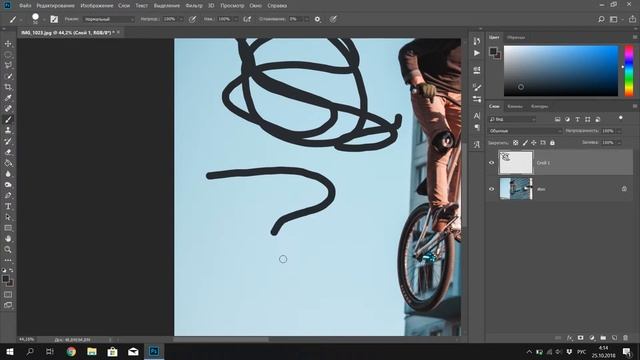Toggle lock image pixels brush icon
640x360 pixels.
point(525,142)
